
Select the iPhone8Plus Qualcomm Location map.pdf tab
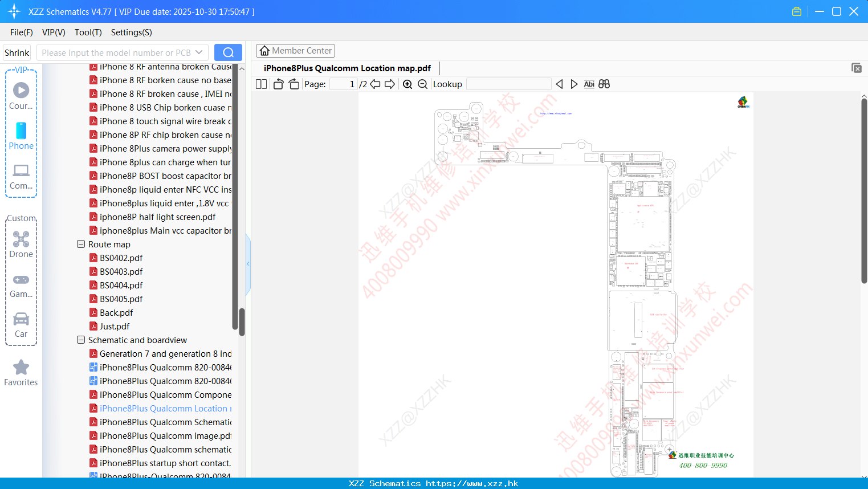pos(347,68)
